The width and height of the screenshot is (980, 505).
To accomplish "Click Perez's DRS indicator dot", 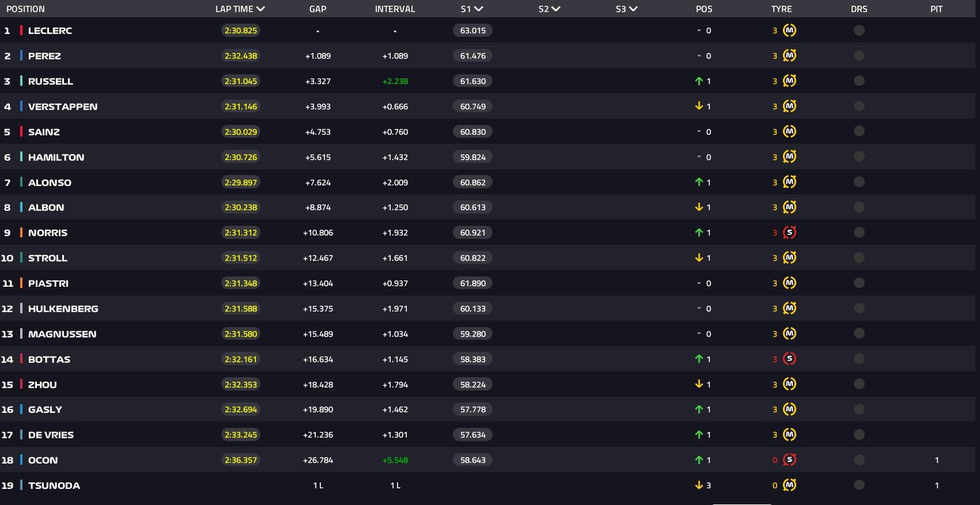I will click(859, 56).
